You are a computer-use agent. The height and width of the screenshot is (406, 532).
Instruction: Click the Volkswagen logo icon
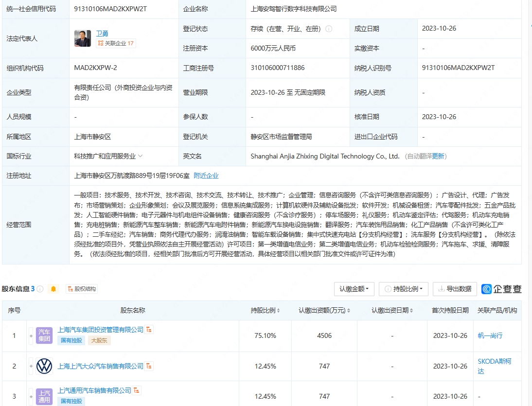(44, 366)
